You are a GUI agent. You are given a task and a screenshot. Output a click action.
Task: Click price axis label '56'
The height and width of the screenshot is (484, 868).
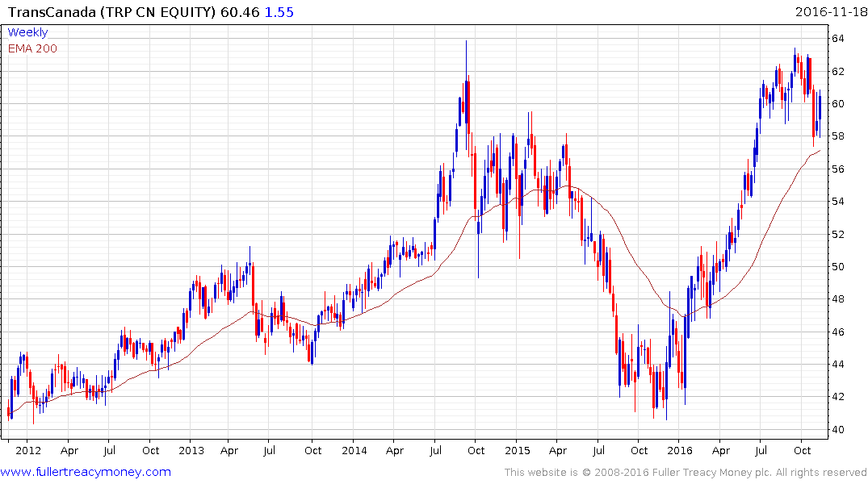pos(837,169)
